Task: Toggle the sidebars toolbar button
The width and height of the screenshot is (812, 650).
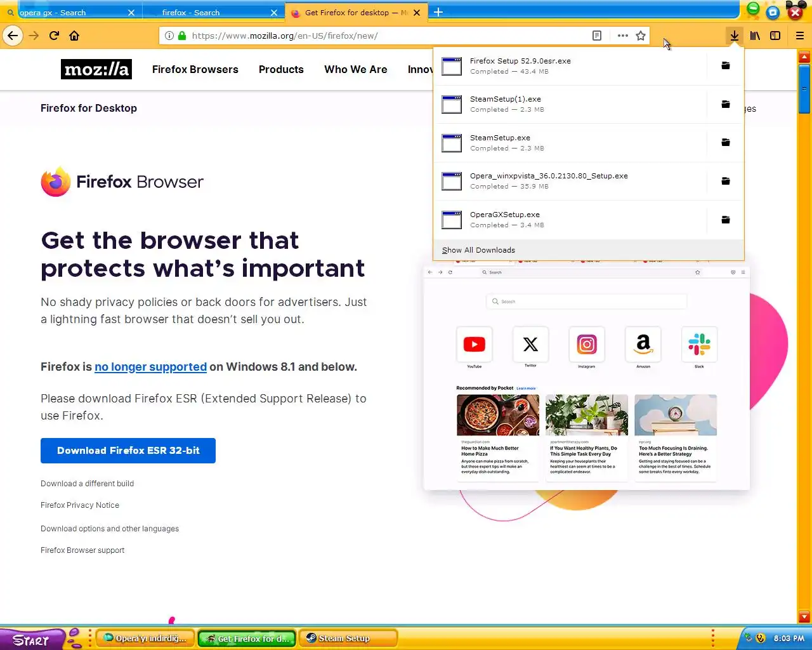Action: click(775, 36)
